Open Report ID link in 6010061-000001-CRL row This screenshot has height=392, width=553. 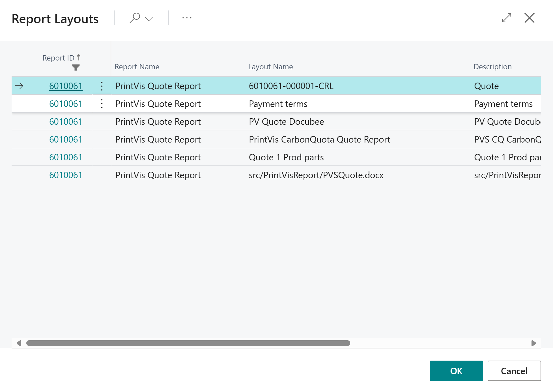[x=66, y=86]
